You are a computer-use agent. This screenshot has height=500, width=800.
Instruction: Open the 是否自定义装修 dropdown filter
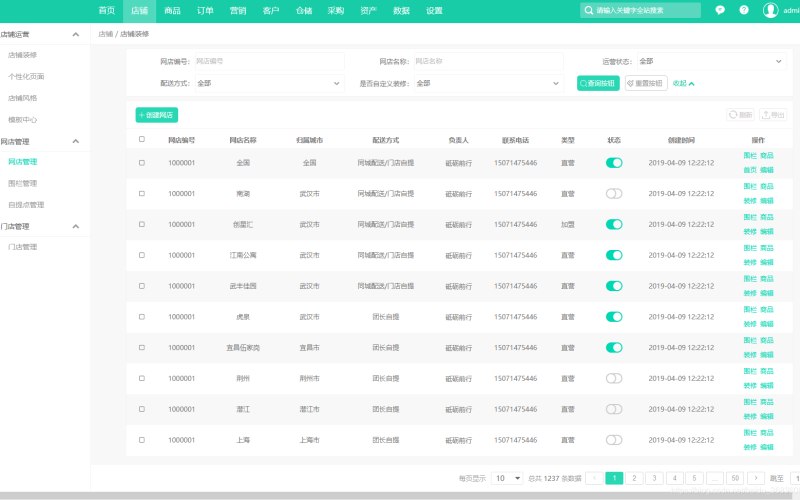click(489, 83)
